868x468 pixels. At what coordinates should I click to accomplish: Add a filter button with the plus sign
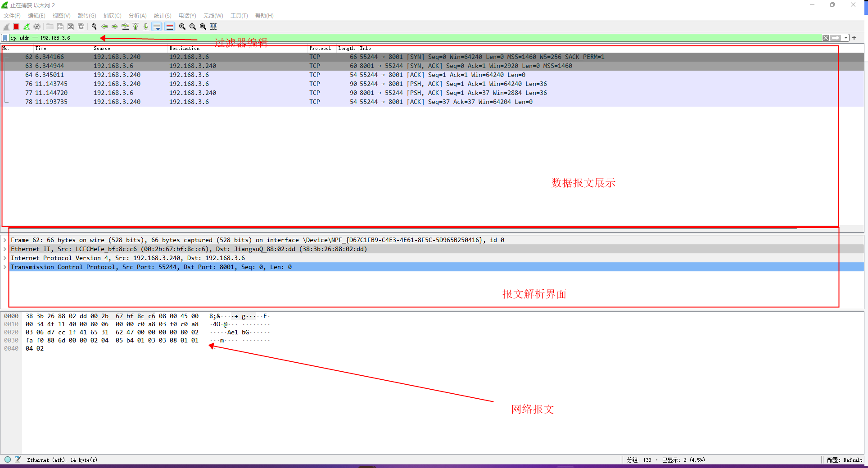coord(854,38)
